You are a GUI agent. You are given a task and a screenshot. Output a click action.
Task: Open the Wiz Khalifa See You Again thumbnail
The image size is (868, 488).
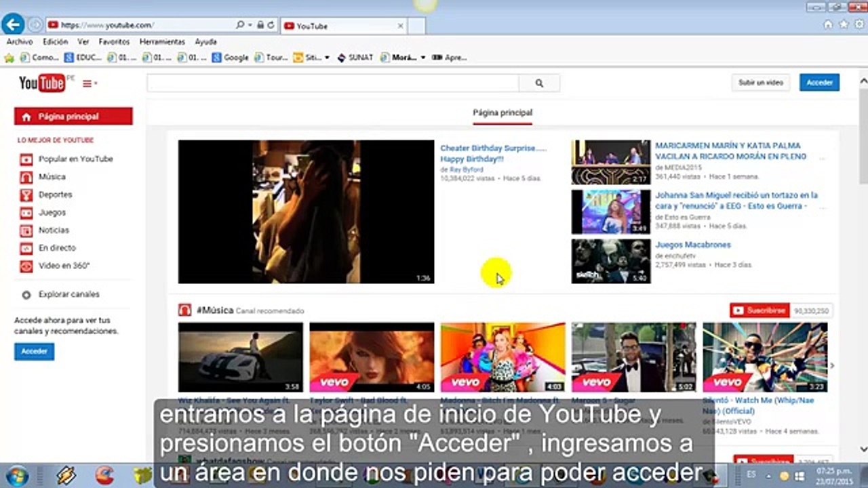[x=241, y=357]
